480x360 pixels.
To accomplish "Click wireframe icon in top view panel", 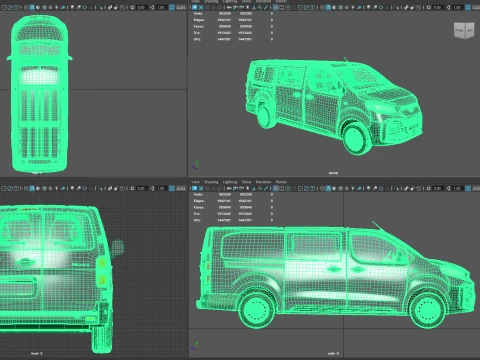I will tap(26, 7).
